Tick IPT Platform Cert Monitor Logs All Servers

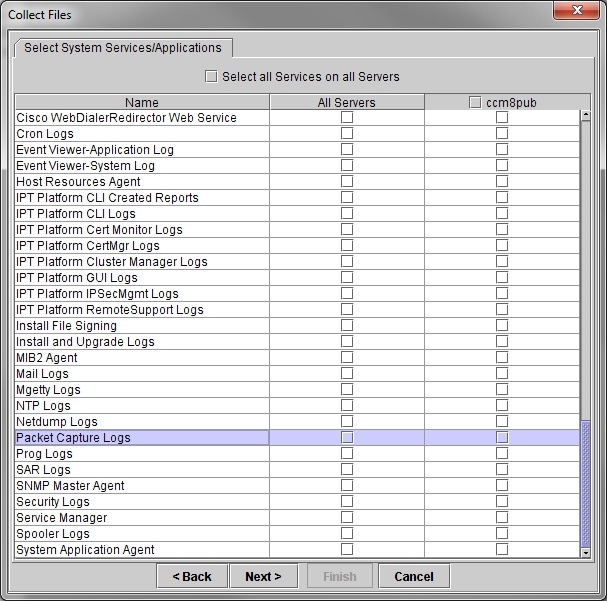click(347, 229)
